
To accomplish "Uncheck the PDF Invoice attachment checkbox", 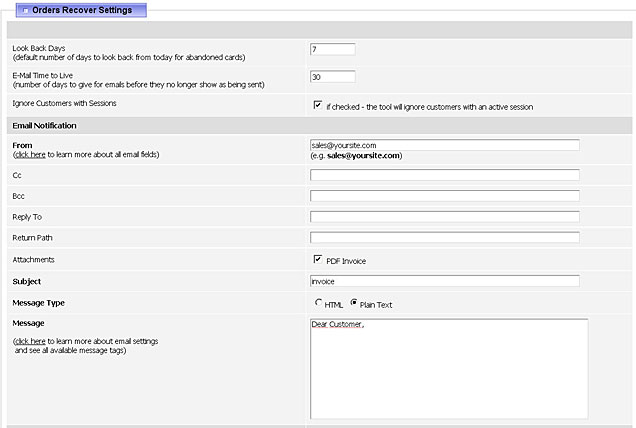I will tap(318, 259).
